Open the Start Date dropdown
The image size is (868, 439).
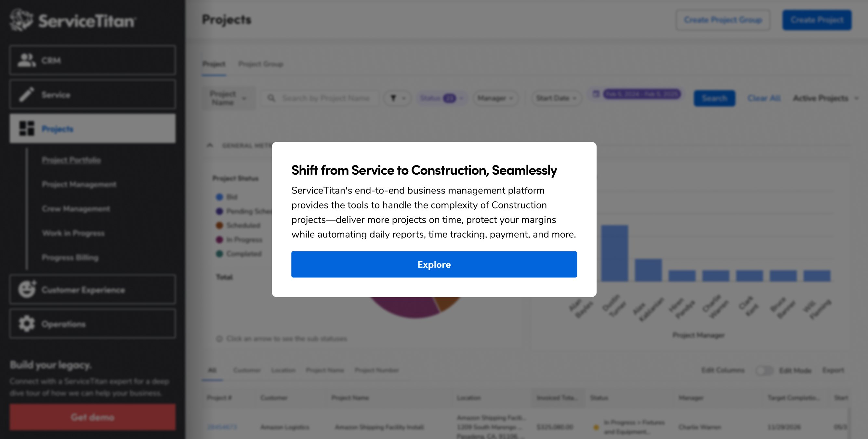pos(556,98)
